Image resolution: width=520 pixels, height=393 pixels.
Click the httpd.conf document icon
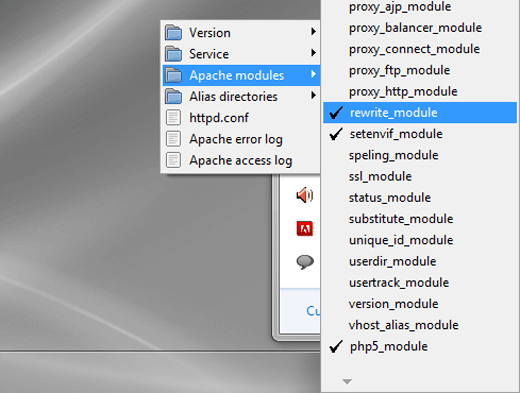(173, 118)
